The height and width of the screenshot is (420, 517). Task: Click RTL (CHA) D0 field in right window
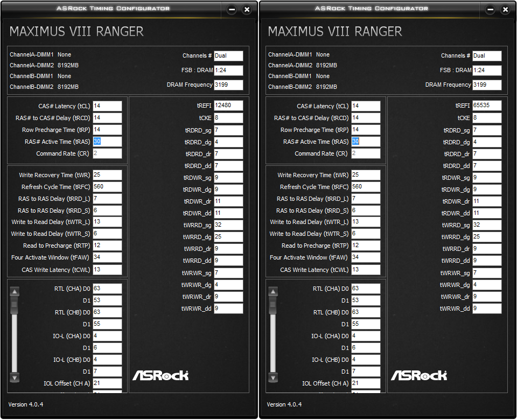tap(366, 289)
